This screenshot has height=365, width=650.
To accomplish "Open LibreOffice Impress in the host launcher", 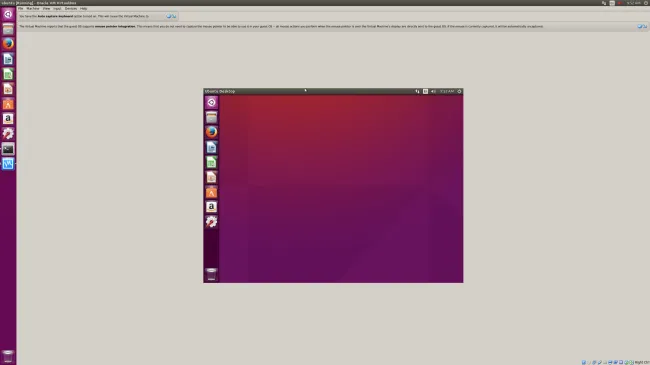I will 8,89.
